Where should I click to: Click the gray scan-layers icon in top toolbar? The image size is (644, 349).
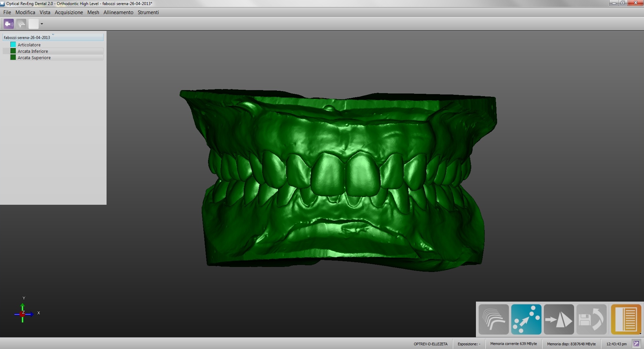click(x=21, y=24)
